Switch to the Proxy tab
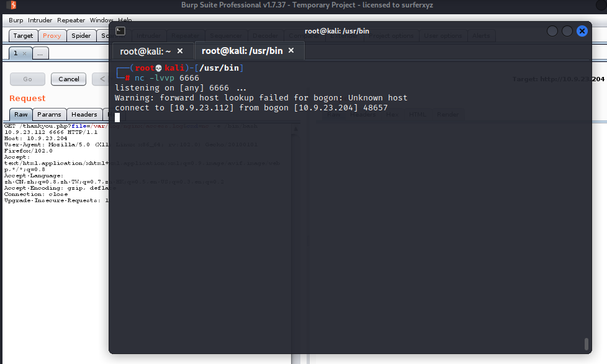Viewport: 607px width, 364px height. [x=52, y=35]
